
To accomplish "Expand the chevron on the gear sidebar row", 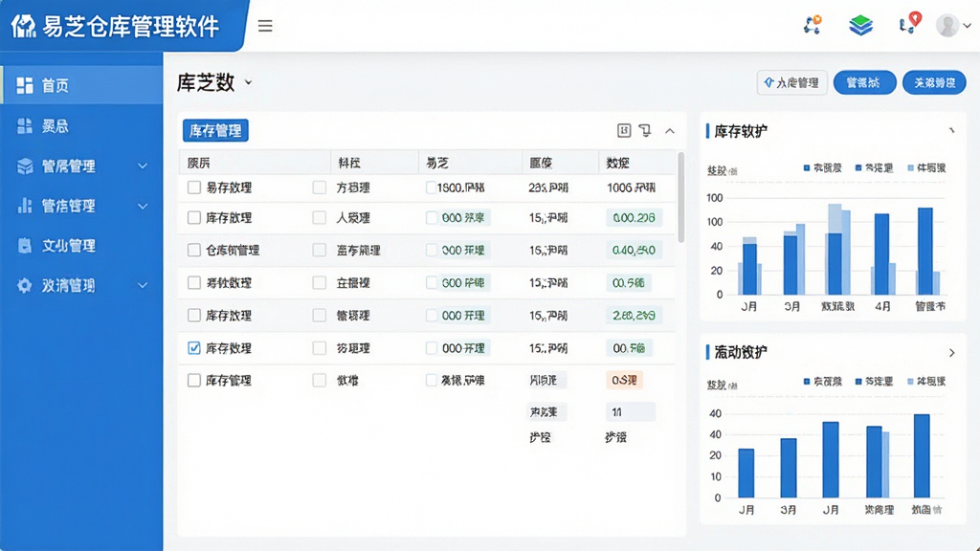I will tap(143, 285).
